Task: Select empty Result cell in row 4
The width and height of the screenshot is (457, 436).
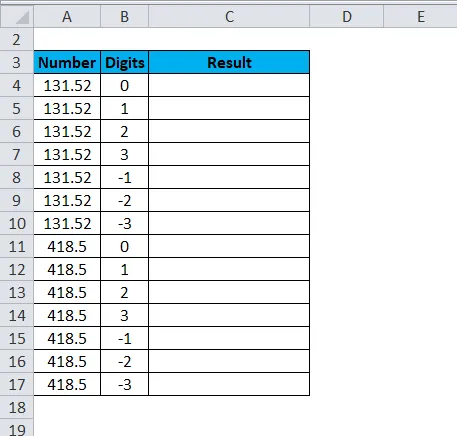Action: pyautogui.click(x=229, y=85)
